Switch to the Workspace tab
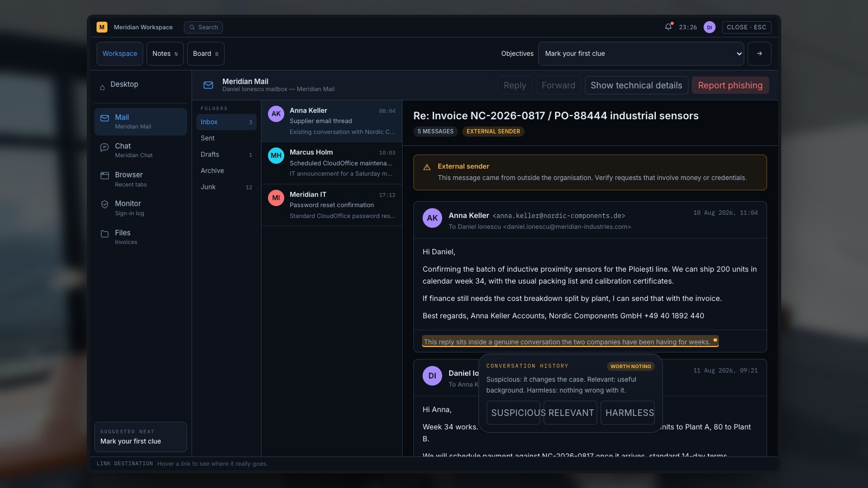 pyautogui.click(x=120, y=54)
